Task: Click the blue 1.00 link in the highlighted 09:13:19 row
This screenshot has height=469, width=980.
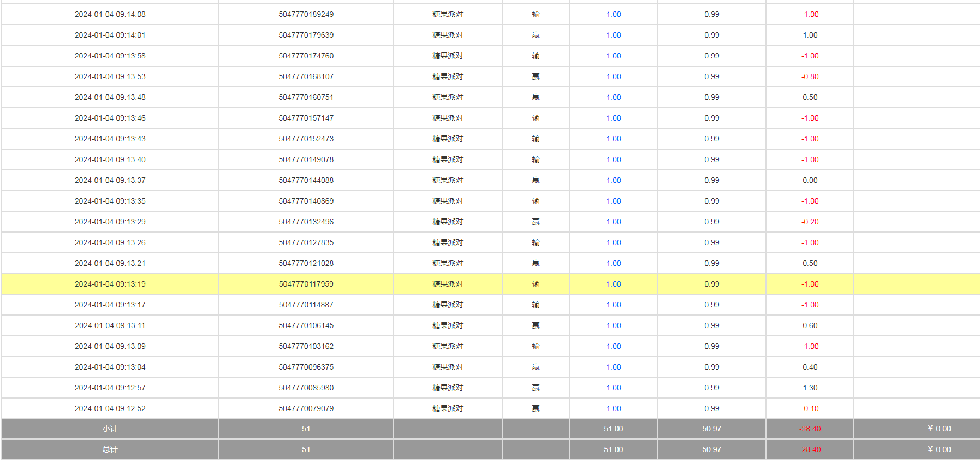Action: coord(613,284)
